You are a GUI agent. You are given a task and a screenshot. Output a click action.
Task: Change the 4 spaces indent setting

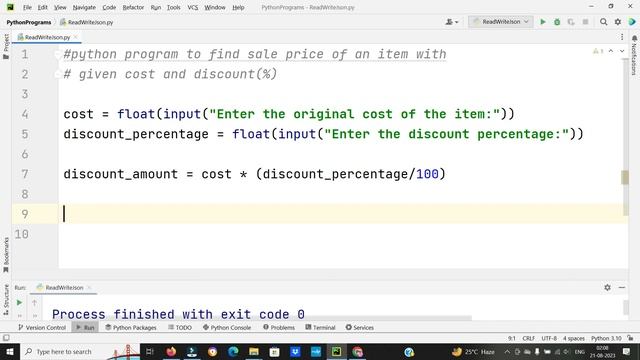coord(574,338)
